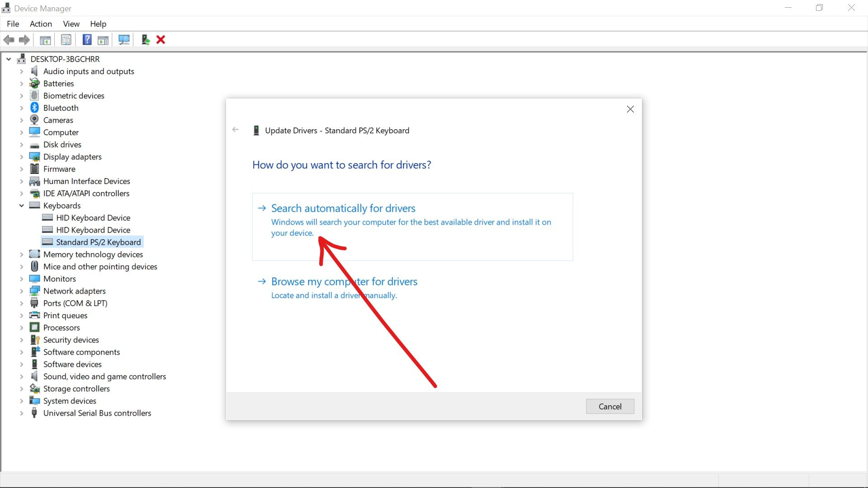Select Software components tree item

[81, 352]
